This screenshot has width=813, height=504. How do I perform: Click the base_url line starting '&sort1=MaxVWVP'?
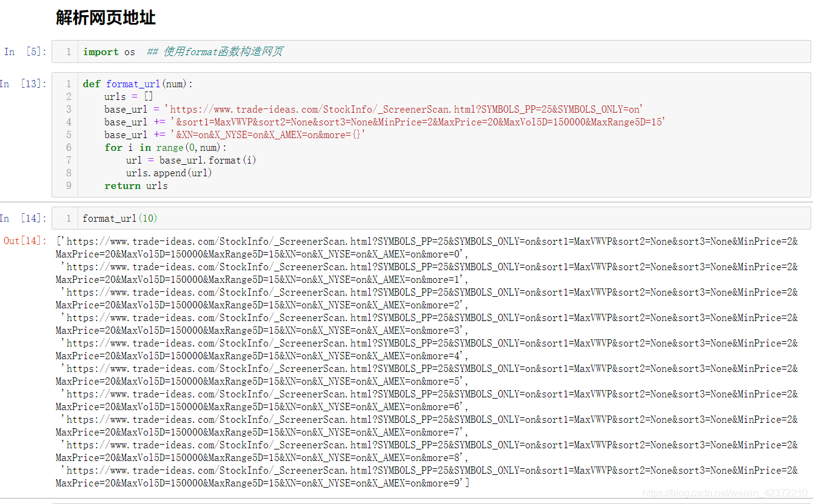(385, 122)
